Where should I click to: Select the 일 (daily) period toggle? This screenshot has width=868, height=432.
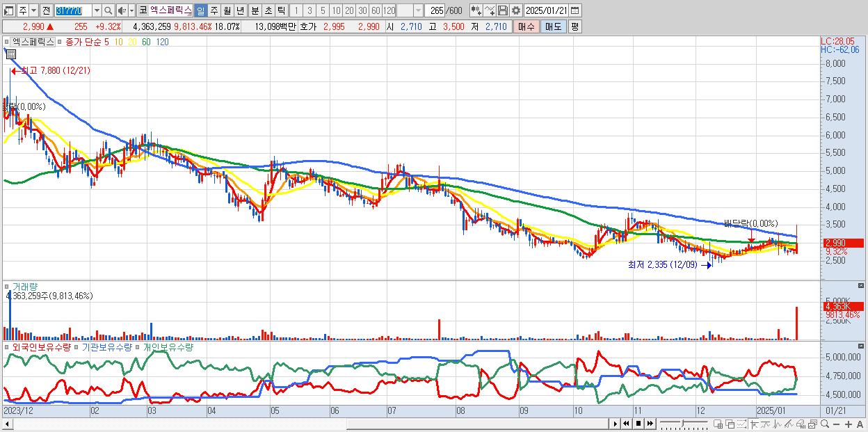[x=200, y=10]
